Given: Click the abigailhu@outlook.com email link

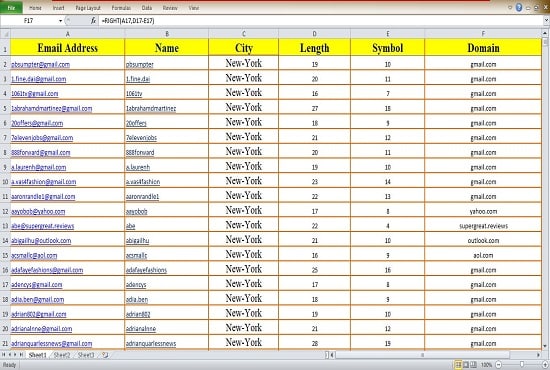Looking at the screenshot, I should [41, 241].
